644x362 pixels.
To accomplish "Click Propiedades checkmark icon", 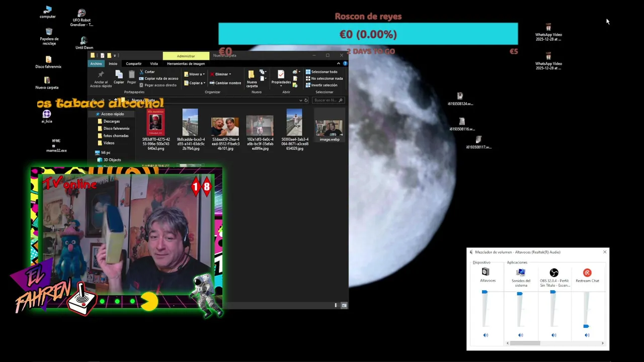I will tap(281, 74).
